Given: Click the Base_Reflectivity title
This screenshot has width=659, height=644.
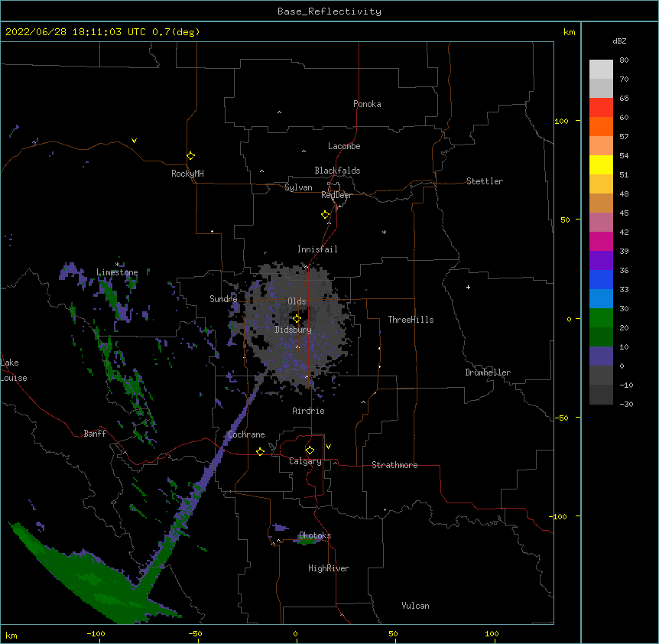Looking at the screenshot, I should pyautogui.click(x=329, y=11).
